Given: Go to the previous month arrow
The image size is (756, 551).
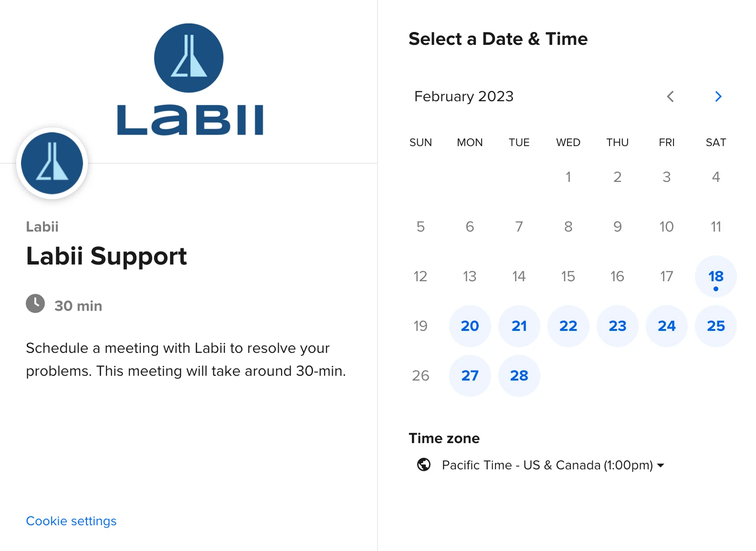Looking at the screenshot, I should point(671,96).
